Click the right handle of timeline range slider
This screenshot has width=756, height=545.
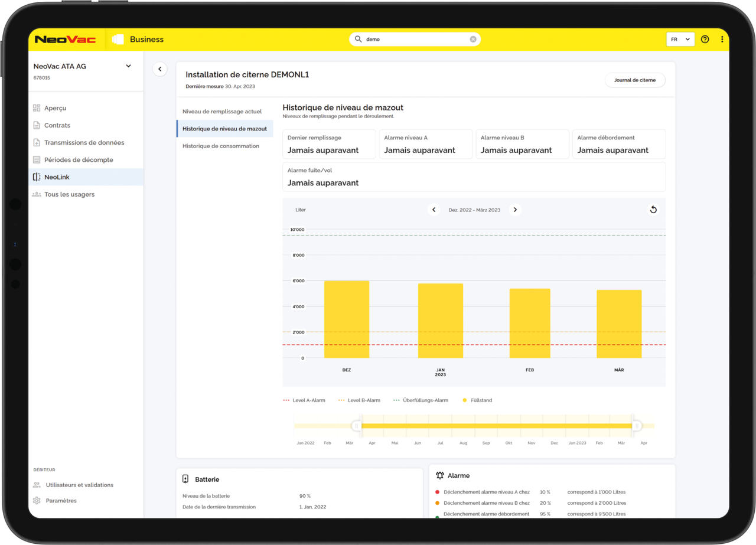[x=637, y=426]
